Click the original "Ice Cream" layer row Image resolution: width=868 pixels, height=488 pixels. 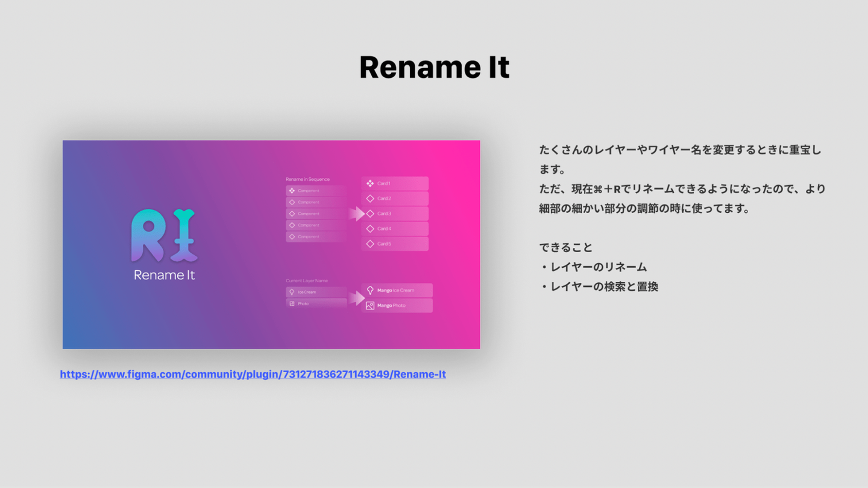[316, 292]
